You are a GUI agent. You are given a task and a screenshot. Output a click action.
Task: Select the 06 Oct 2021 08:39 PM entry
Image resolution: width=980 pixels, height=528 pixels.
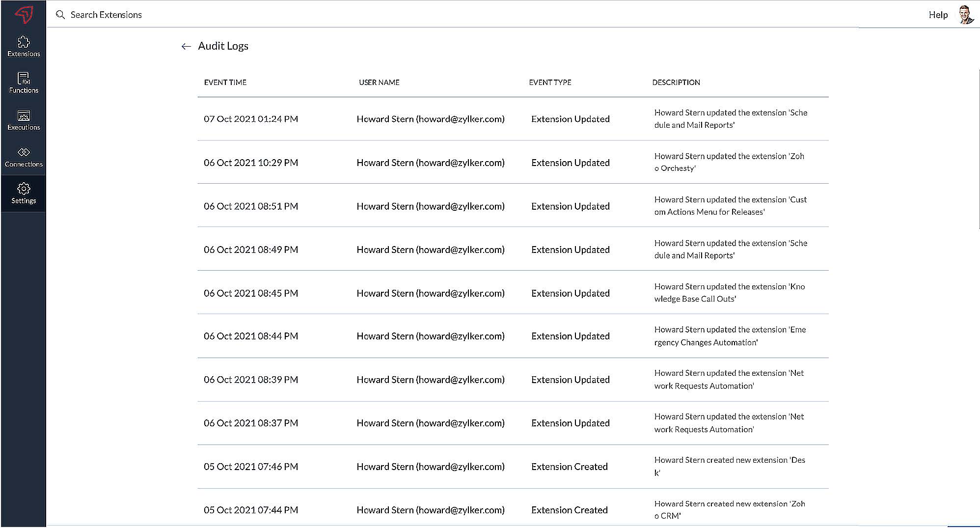(513, 380)
